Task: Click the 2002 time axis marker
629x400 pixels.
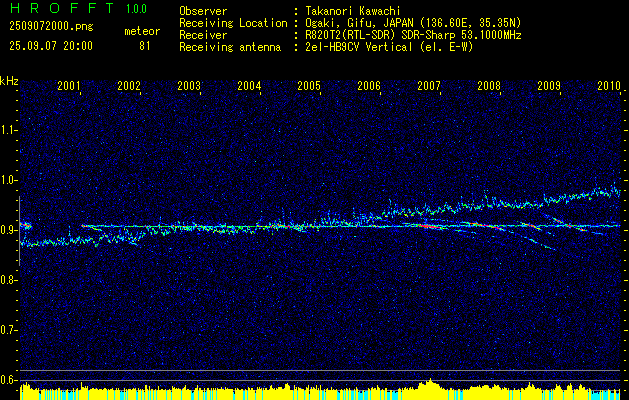Action: coord(129,85)
